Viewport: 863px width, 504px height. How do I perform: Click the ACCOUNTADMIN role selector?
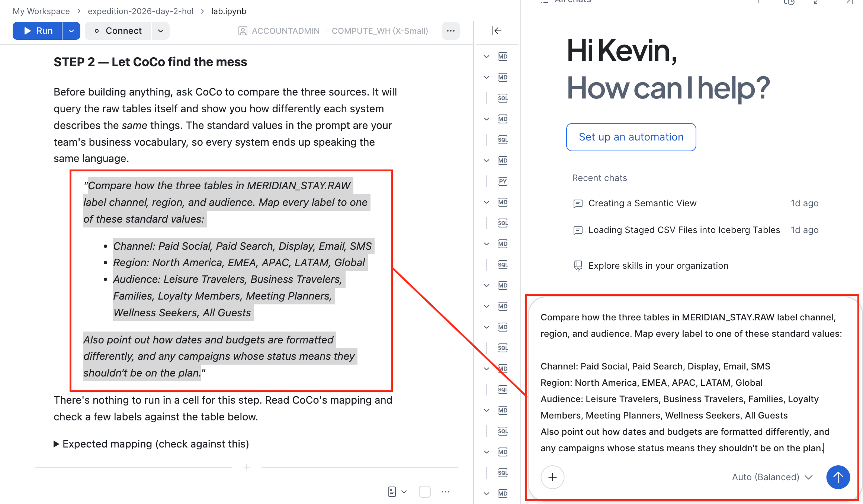(x=279, y=31)
